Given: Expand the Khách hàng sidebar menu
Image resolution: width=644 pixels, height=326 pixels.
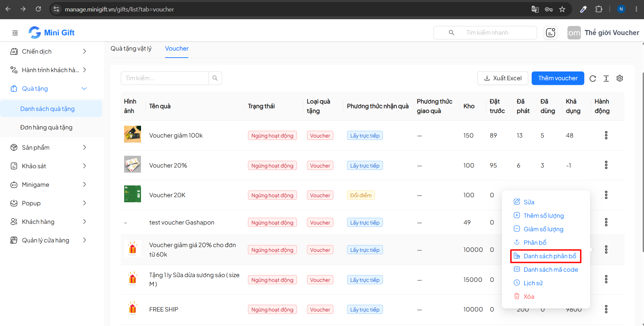Looking at the screenshot, I should (x=48, y=222).
